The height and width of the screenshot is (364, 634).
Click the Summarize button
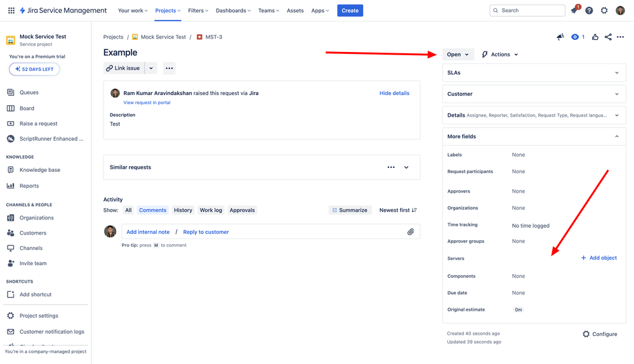(x=350, y=210)
